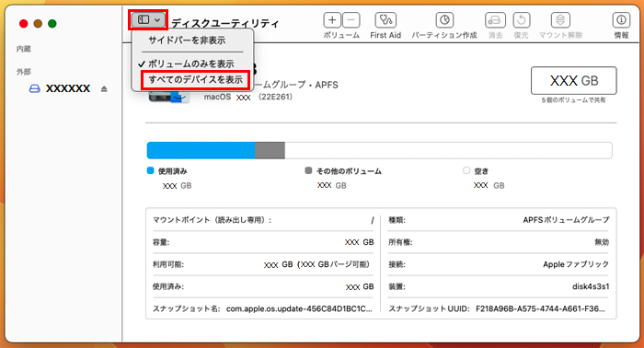Click the empty 空き portion of usage bar

pos(449,150)
